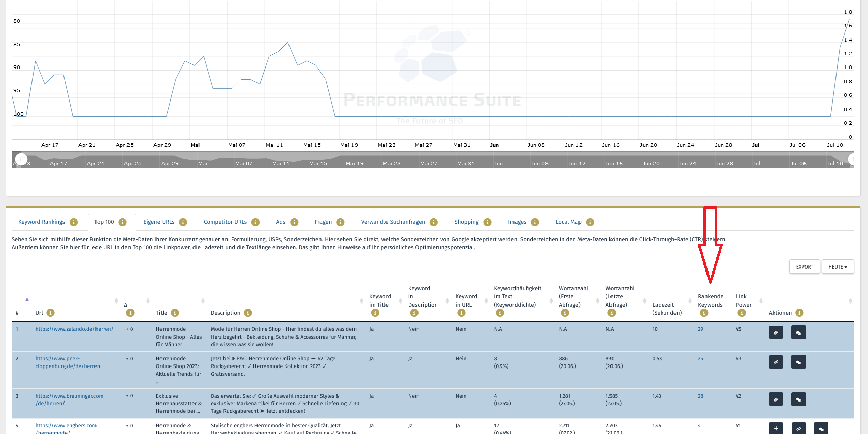Click Link Power value 63
The height and width of the screenshot is (434, 868).
[x=738, y=359]
